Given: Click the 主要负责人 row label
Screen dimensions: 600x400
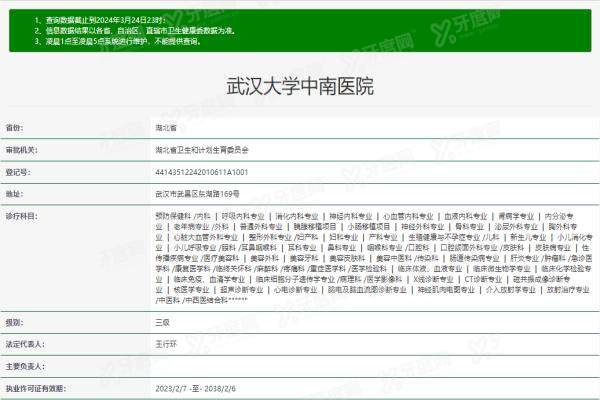Looking at the screenshot, I should (x=25, y=367).
